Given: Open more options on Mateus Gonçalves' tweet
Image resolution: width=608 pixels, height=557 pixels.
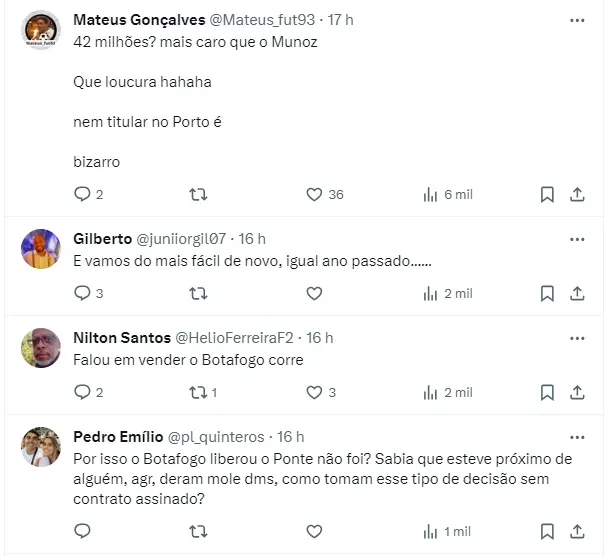Looking at the screenshot, I should (577, 20).
